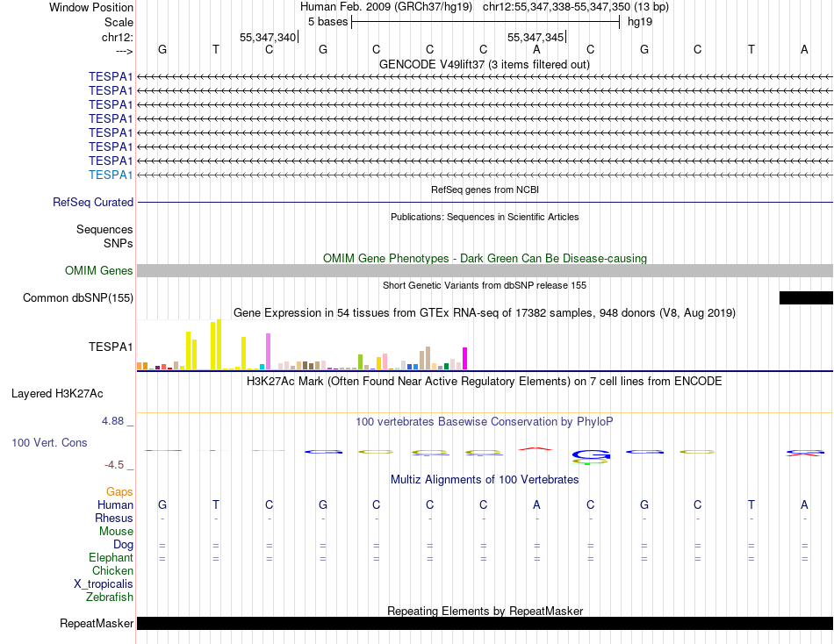Open Multiz Alignments of 100 Vertebrates title

pyautogui.click(x=485, y=480)
